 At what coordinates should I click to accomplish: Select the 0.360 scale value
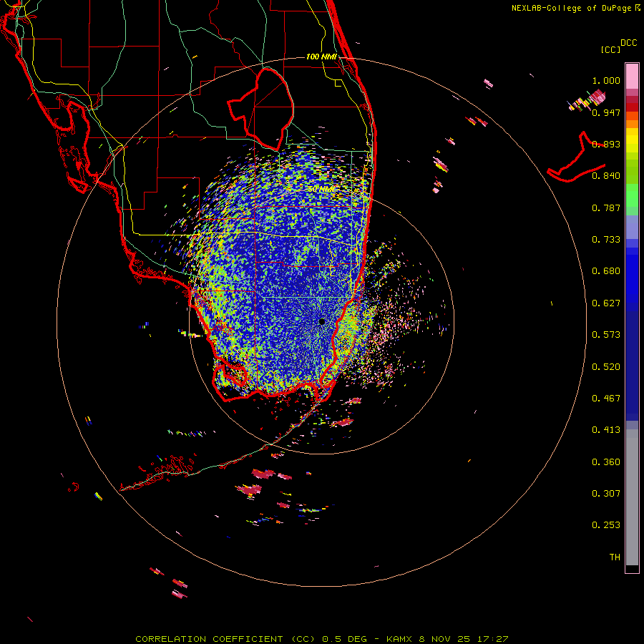606,462
